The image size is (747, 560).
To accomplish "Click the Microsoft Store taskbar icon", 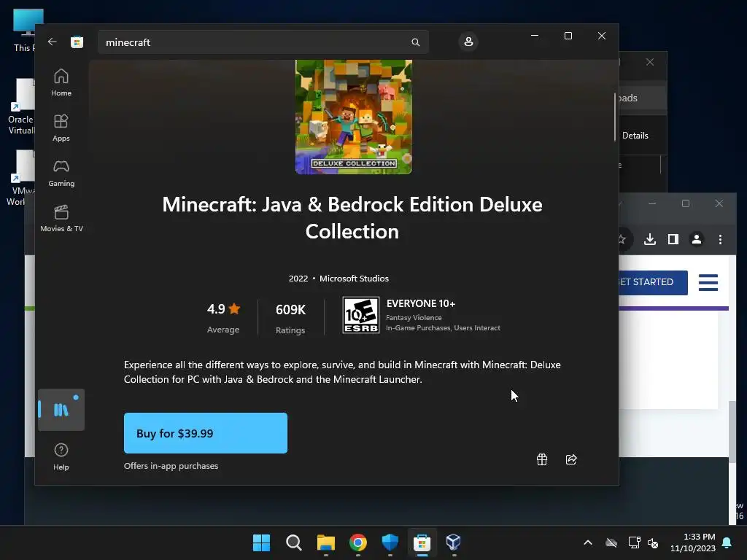I will pyautogui.click(x=422, y=542).
